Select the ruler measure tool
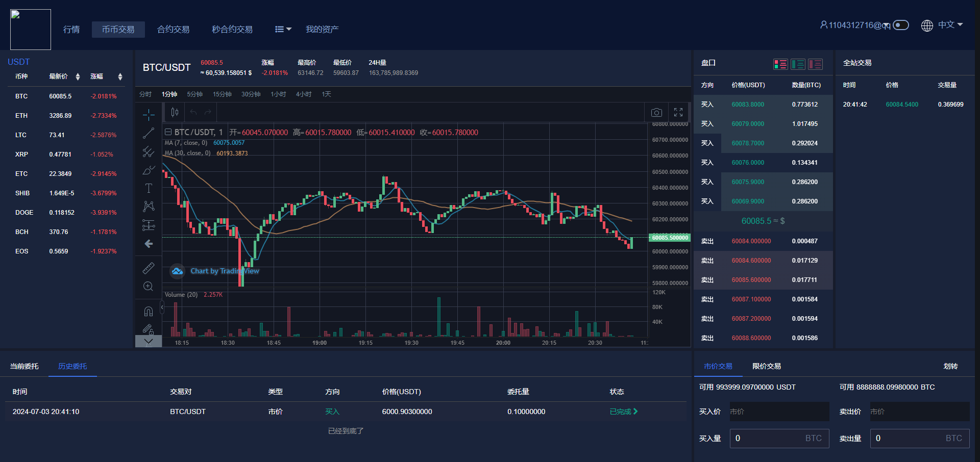This screenshot has height=462, width=980. tap(149, 268)
